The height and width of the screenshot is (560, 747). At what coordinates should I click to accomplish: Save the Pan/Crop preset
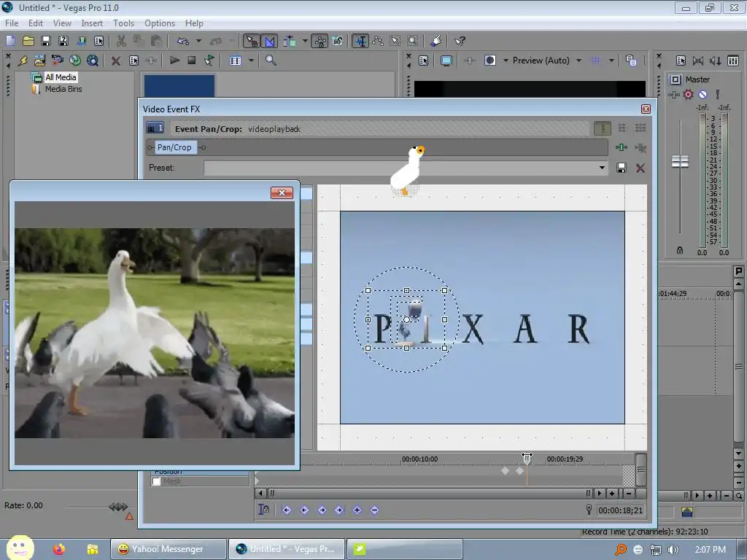pyautogui.click(x=622, y=168)
